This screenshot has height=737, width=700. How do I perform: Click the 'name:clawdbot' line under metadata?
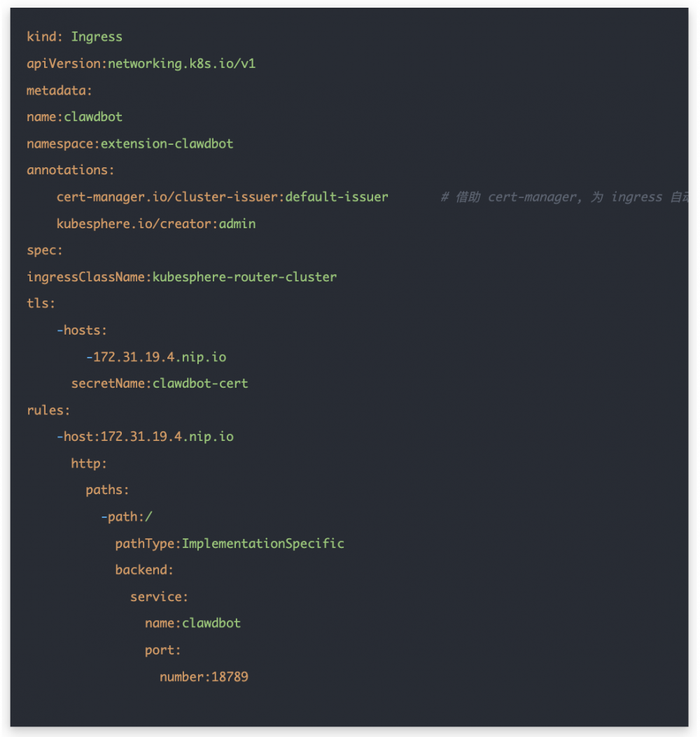(x=74, y=117)
